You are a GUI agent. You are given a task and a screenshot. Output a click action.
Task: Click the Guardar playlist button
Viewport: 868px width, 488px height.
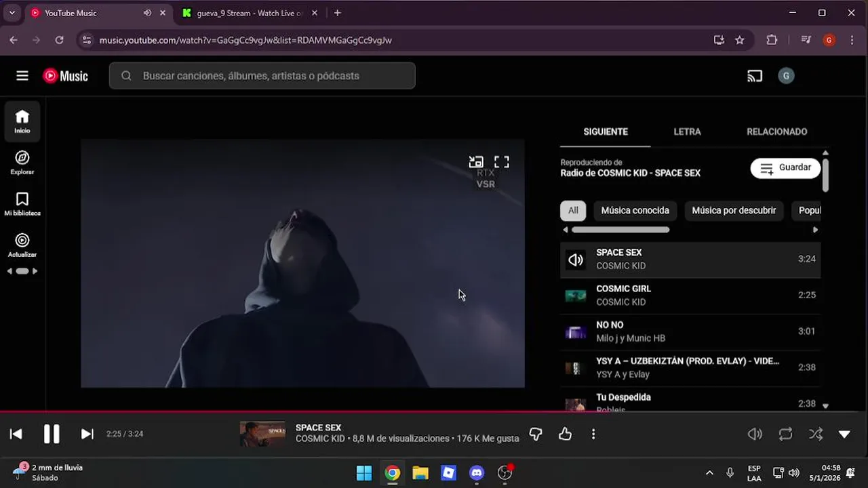pyautogui.click(x=785, y=168)
